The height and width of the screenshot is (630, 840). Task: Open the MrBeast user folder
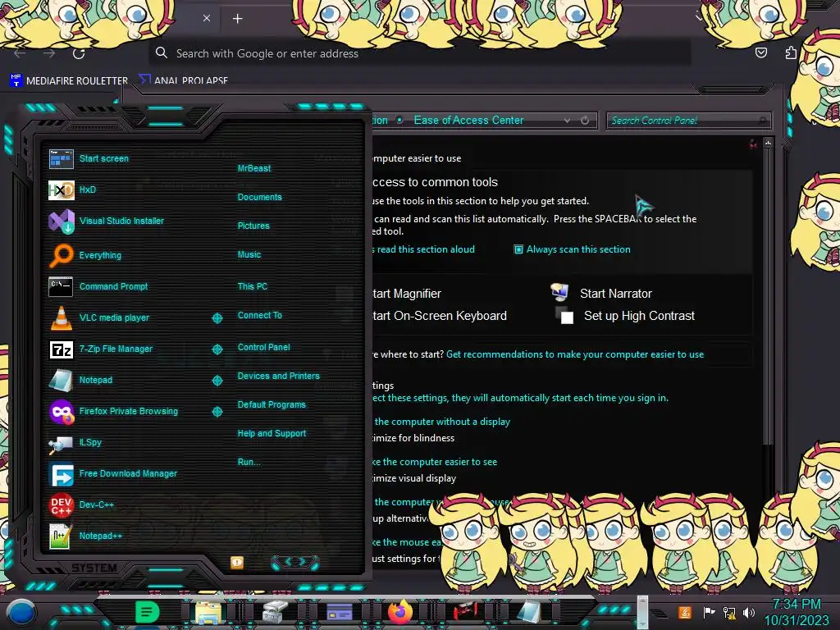click(x=254, y=168)
